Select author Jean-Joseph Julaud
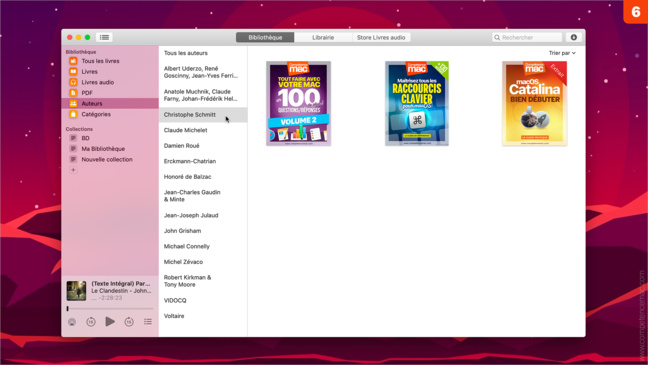Viewport: 648px width, 365px height. click(203, 215)
